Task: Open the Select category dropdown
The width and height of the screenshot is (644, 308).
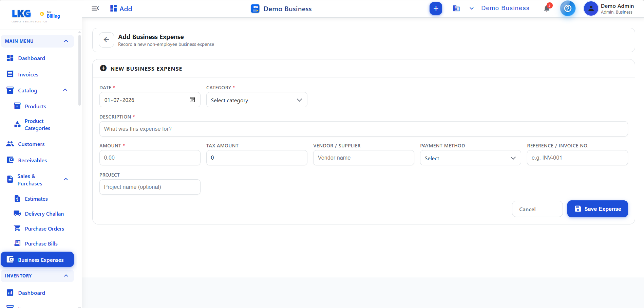Action: [x=257, y=100]
